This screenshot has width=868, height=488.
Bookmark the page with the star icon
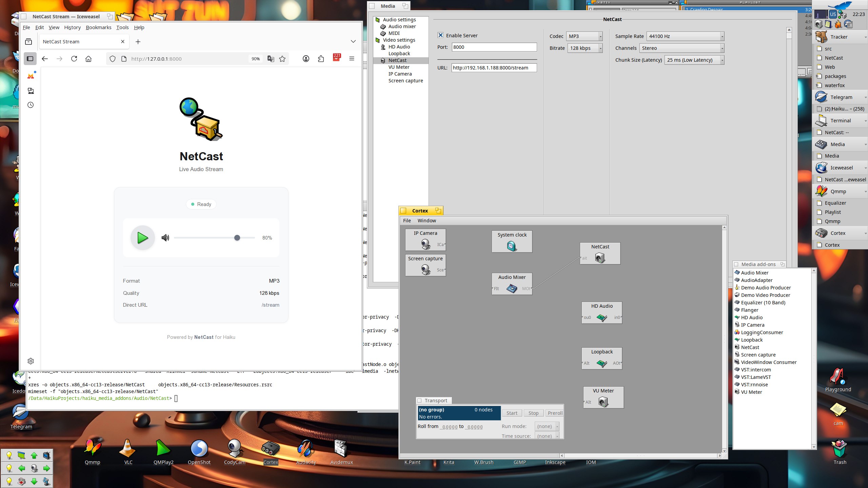pyautogui.click(x=282, y=59)
